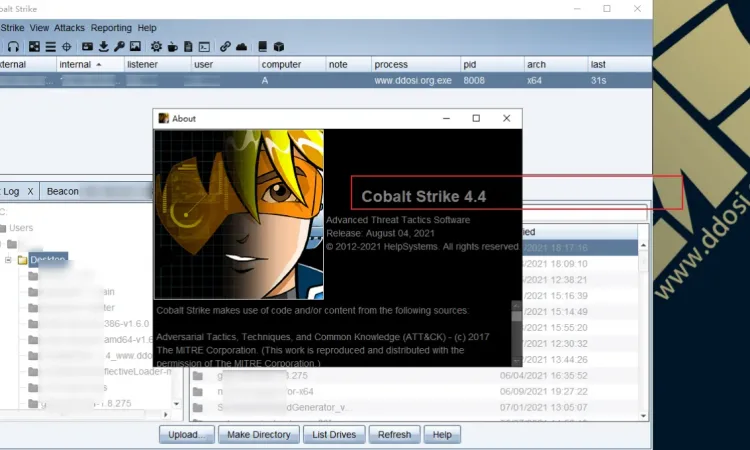Select Desktop folder in tree
The height and width of the screenshot is (450, 750).
47,260
